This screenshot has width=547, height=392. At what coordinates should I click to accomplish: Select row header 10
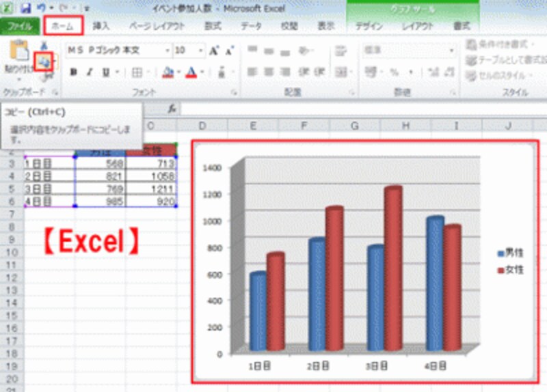(12, 252)
